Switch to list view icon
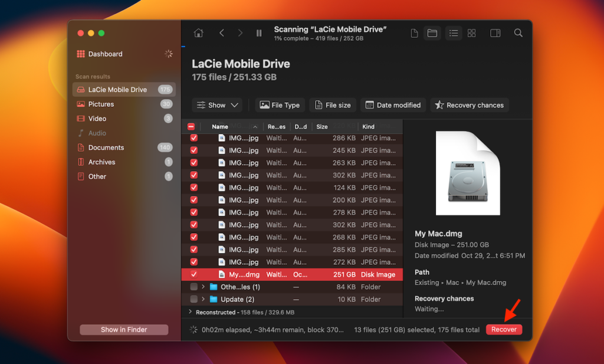The height and width of the screenshot is (364, 604). (453, 33)
